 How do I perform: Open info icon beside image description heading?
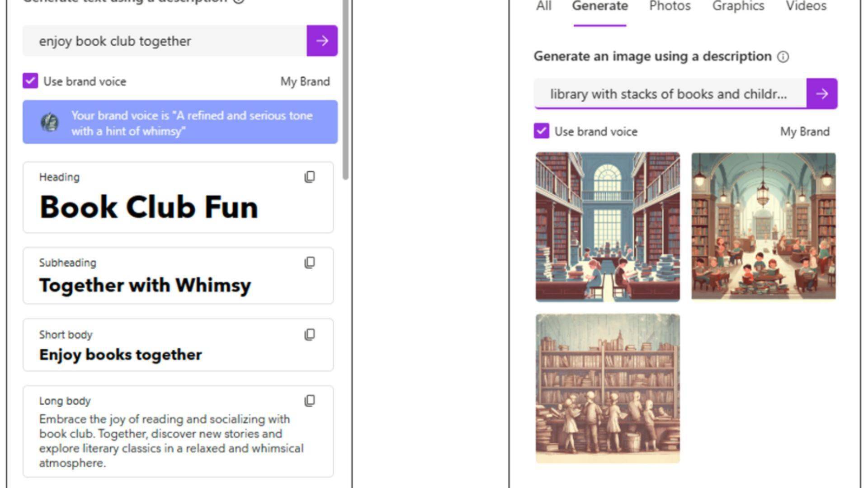783,56
